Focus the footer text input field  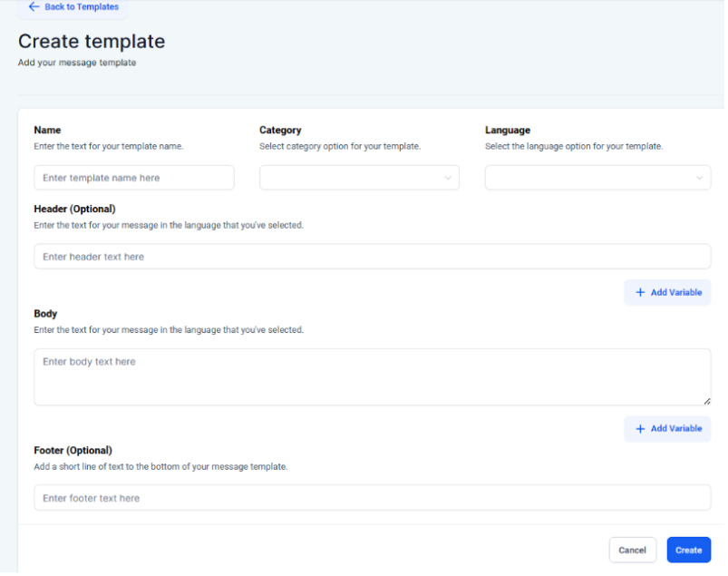tap(372, 498)
